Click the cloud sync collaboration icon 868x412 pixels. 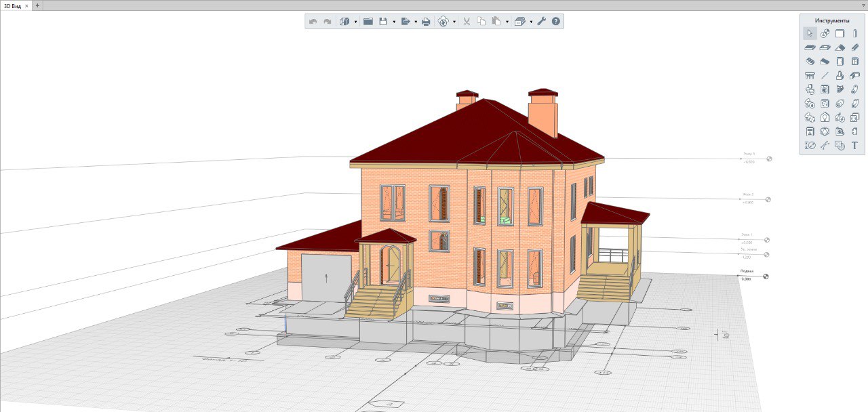(443, 22)
